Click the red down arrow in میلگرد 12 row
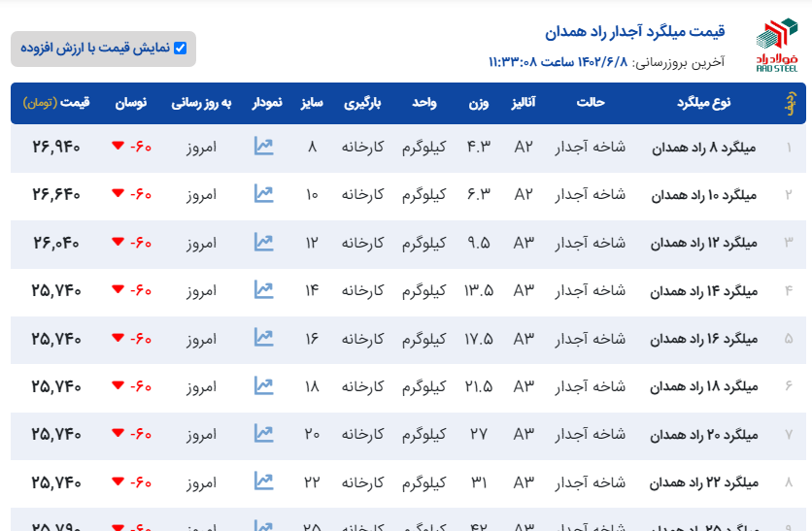The height and width of the screenshot is (531, 812). (x=118, y=242)
